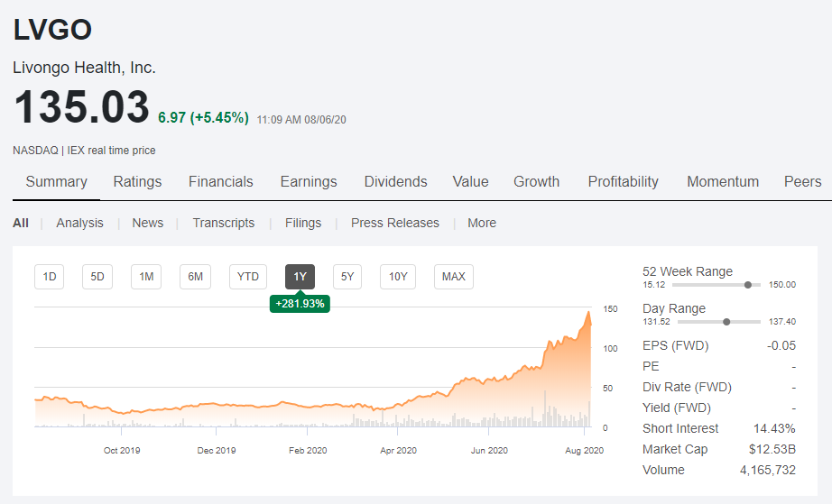Screen dimensions: 832x504
Task: Click the 135.03 price value
Action: pyautogui.click(x=82, y=107)
